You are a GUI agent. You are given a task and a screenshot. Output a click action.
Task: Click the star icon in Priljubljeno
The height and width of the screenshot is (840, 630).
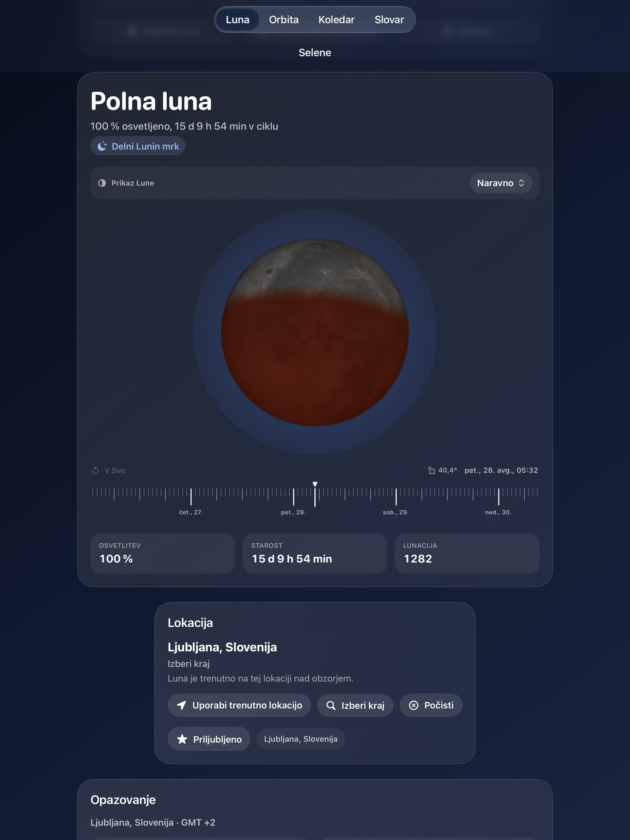click(182, 739)
